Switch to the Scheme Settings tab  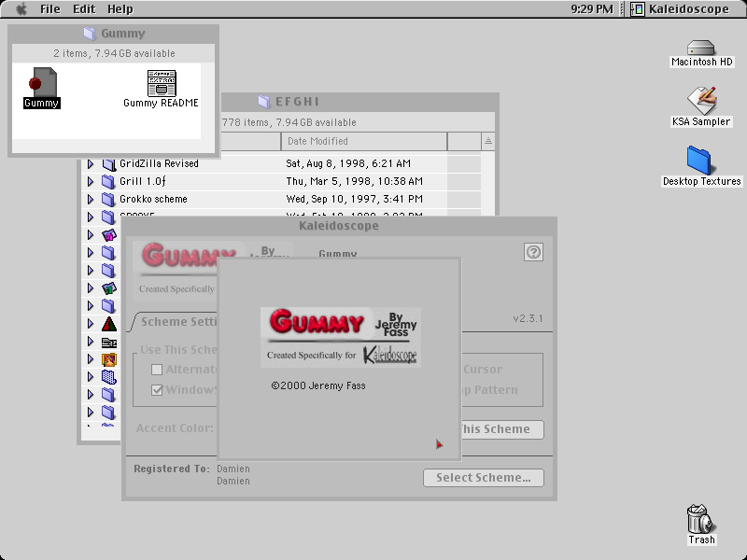point(178,322)
